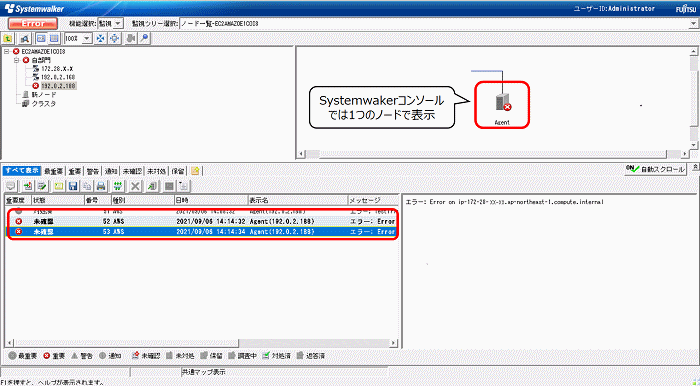Viewport: 700px width, 386px height.
Task: Click the 日時 column header
Action: pos(210,200)
